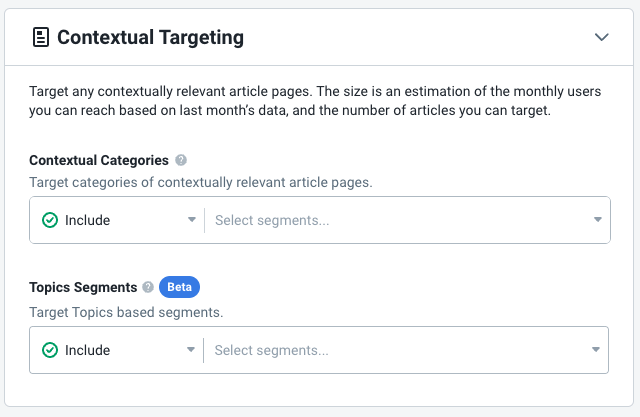The width and height of the screenshot is (640, 417).
Task: Expand Contextual Categories segments list arrow
Action: 598,220
